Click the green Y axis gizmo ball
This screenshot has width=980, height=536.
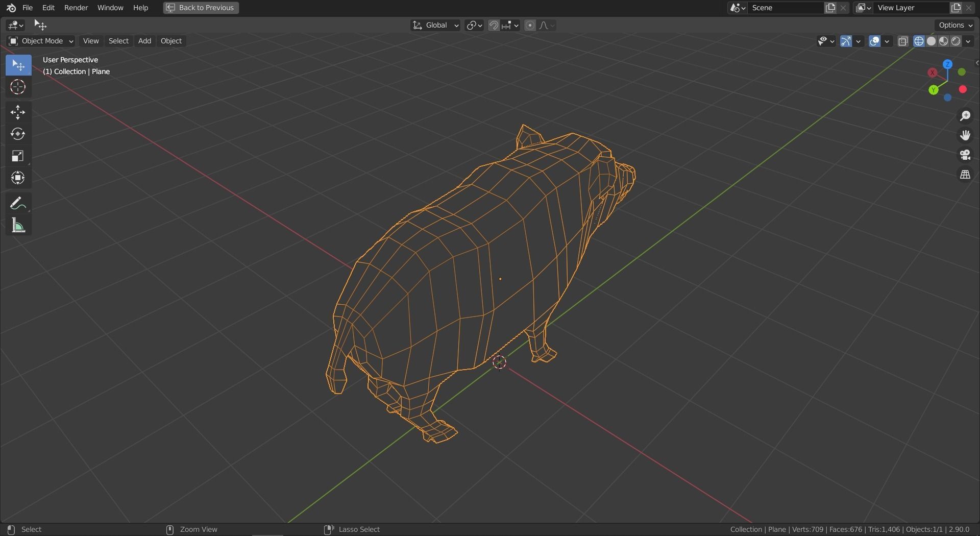coord(934,90)
